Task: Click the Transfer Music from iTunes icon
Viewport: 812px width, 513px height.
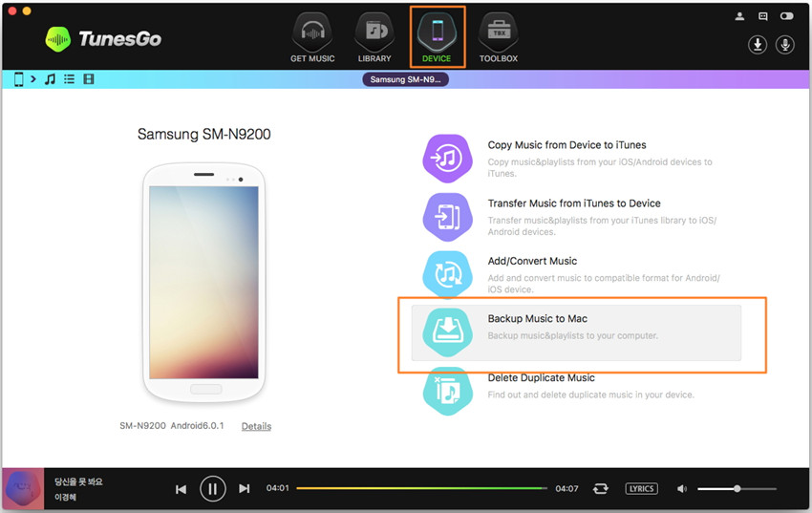Action: (447, 217)
